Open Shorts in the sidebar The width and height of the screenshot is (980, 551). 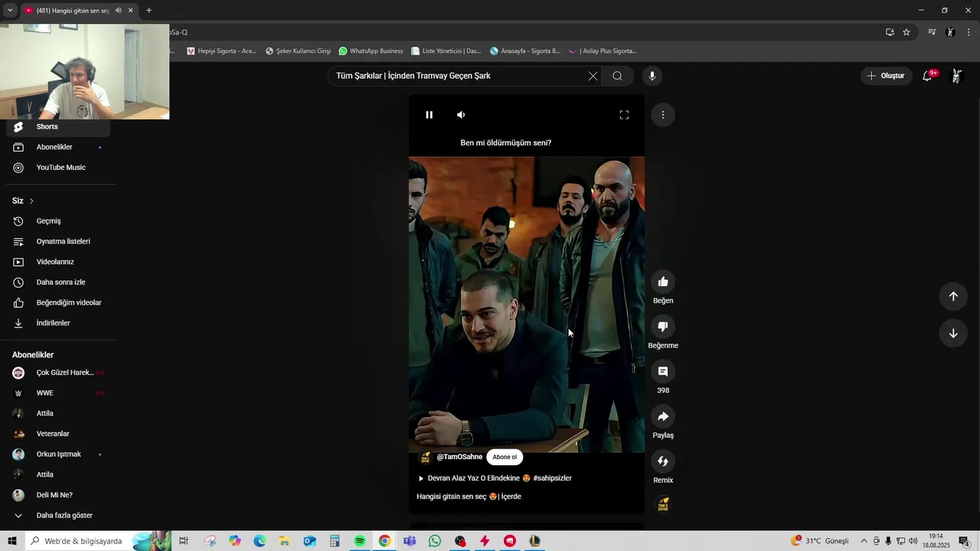click(x=58, y=126)
